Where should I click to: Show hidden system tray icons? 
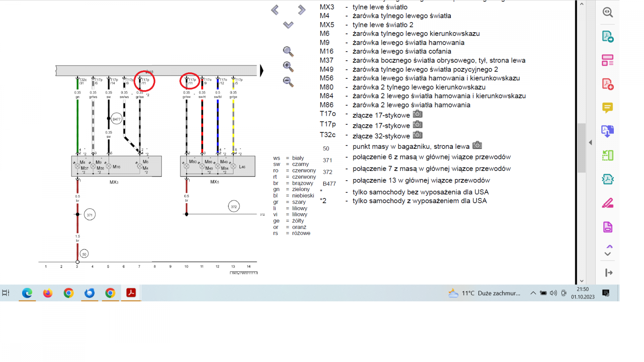coord(533,293)
